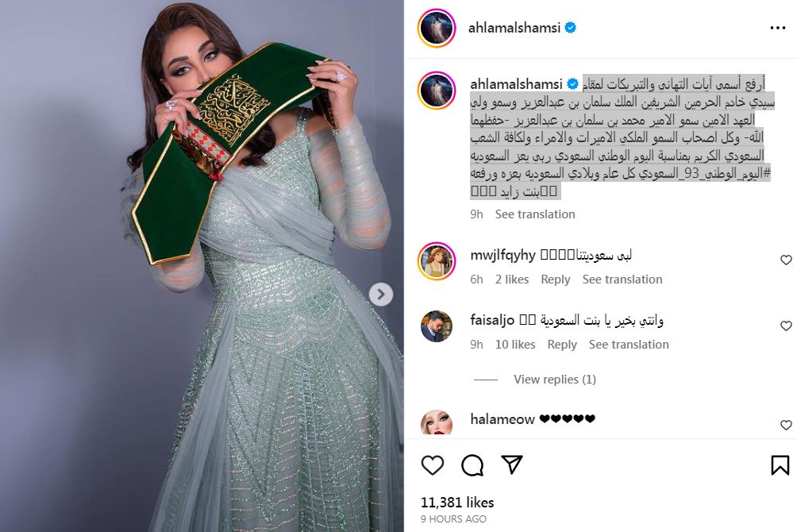
Task: View the 11,381 likes list
Action: [457, 503]
